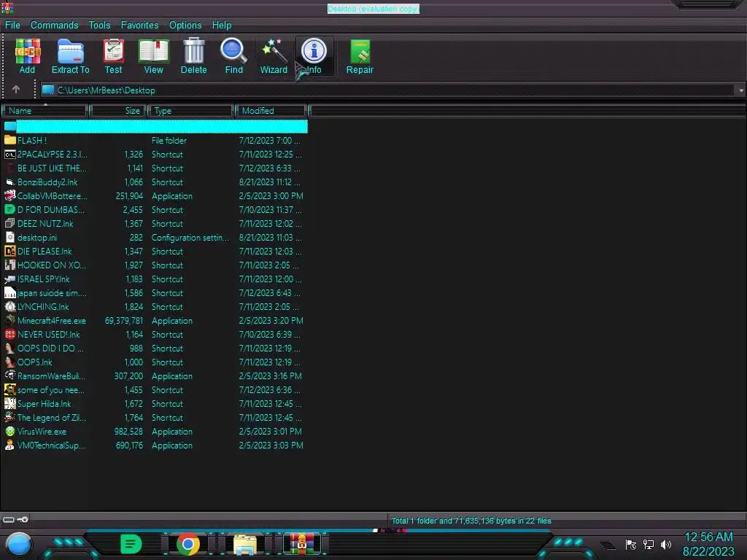Launch the Wizard tool
The width and height of the screenshot is (747, 560).
[274, 56]
